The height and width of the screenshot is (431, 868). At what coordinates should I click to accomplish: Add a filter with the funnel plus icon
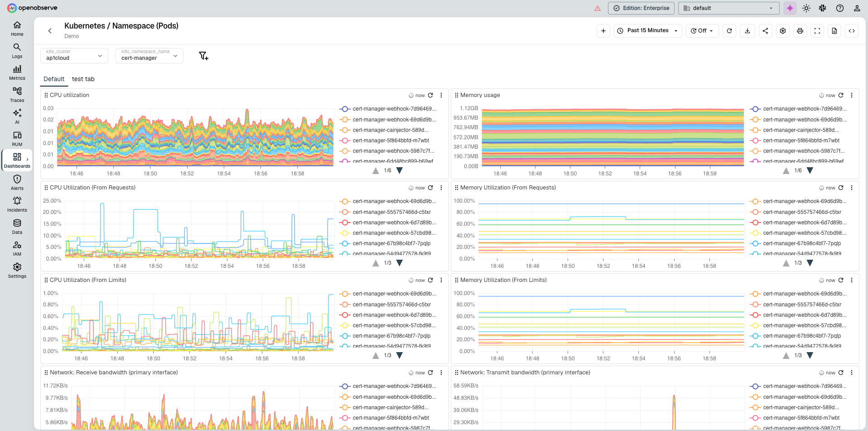pos(203,56)
